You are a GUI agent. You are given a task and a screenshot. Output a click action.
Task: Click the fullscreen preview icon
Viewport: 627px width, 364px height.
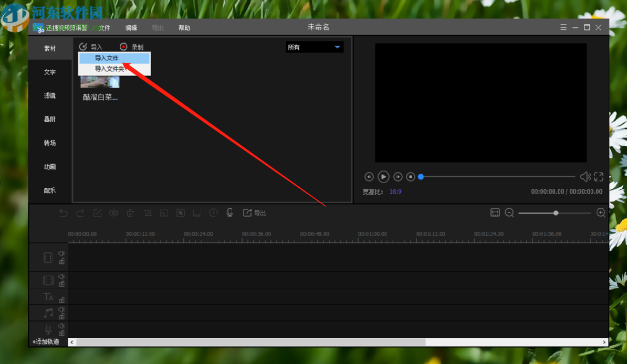coord(599,177)
